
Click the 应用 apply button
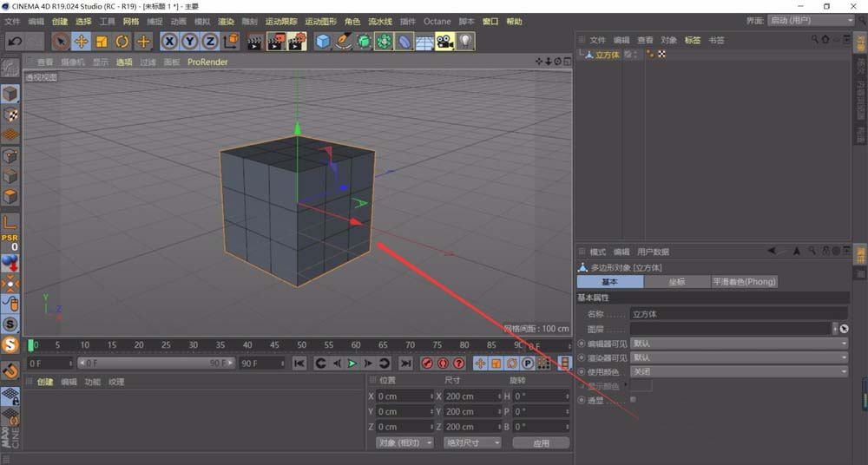coord(541,442)
